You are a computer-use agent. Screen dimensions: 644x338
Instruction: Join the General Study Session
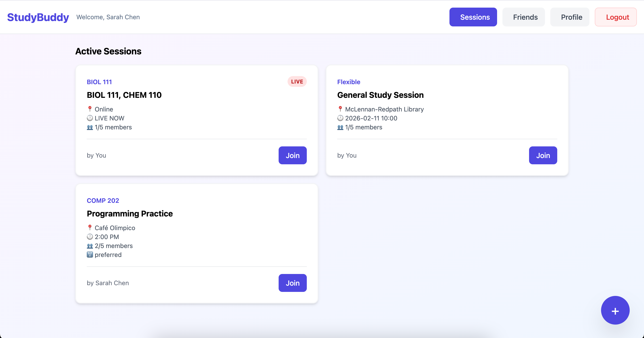[x=543, y=155]
